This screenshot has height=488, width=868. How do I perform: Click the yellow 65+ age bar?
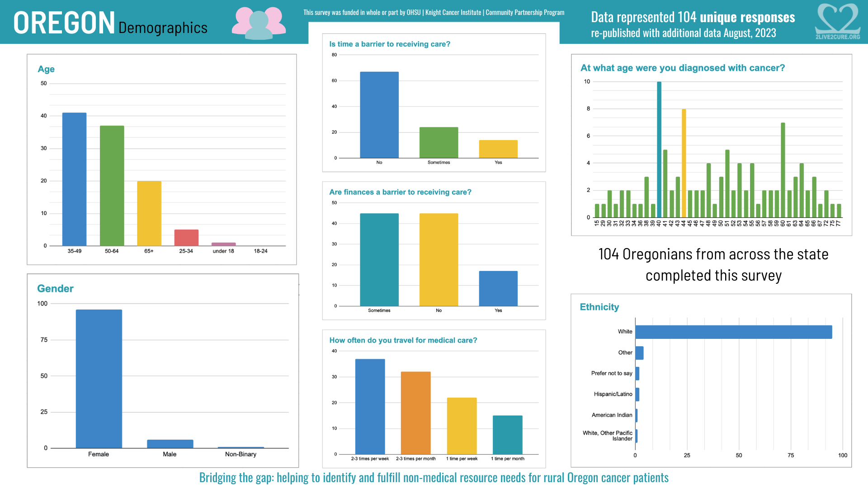click(x=149, y=213)
